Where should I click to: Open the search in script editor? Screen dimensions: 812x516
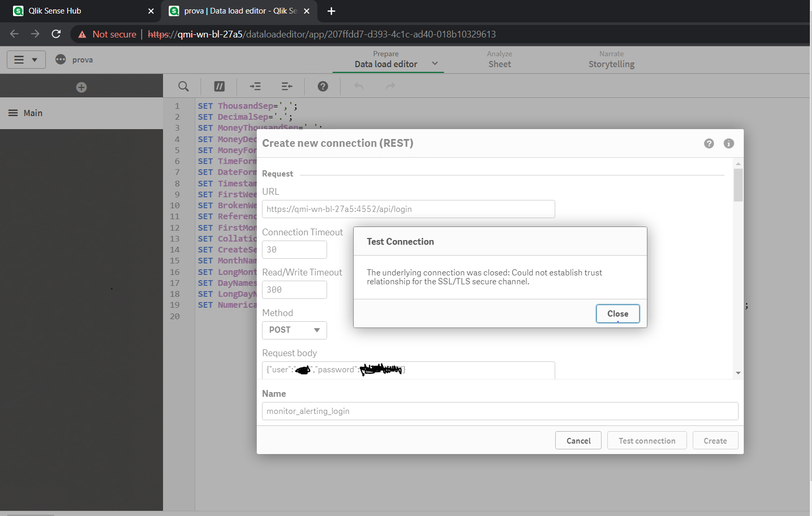click(x=183, y=86)
